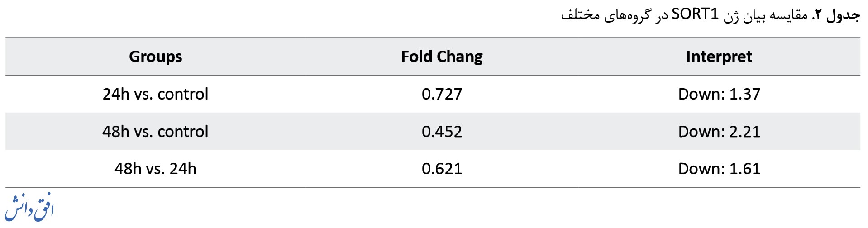Click the Groups column header
Image resolution: width=868 pixels, height=228 pixels.
(155, 57)
